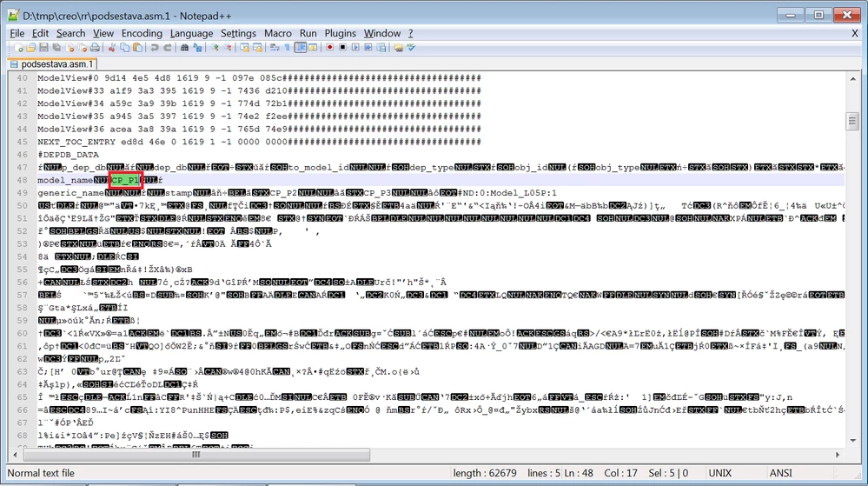
Task: Stop macro recording with square icon
Action: (x=342, y=48)
